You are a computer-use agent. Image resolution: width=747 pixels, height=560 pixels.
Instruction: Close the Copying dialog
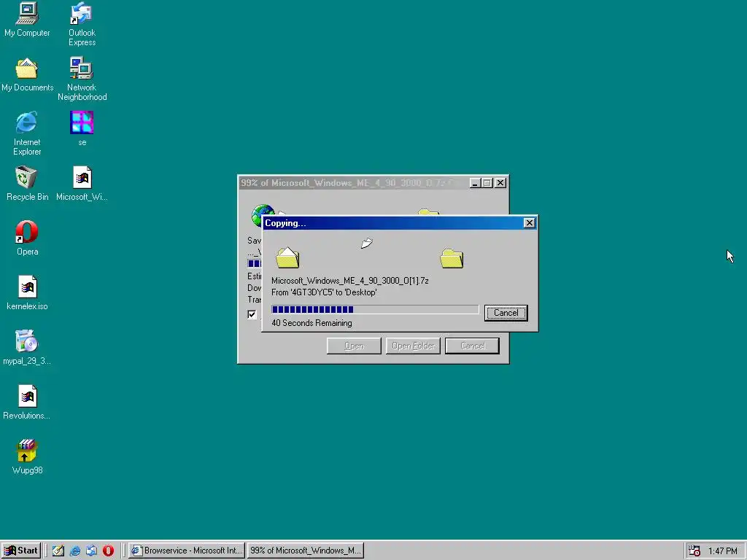(530, 223)
